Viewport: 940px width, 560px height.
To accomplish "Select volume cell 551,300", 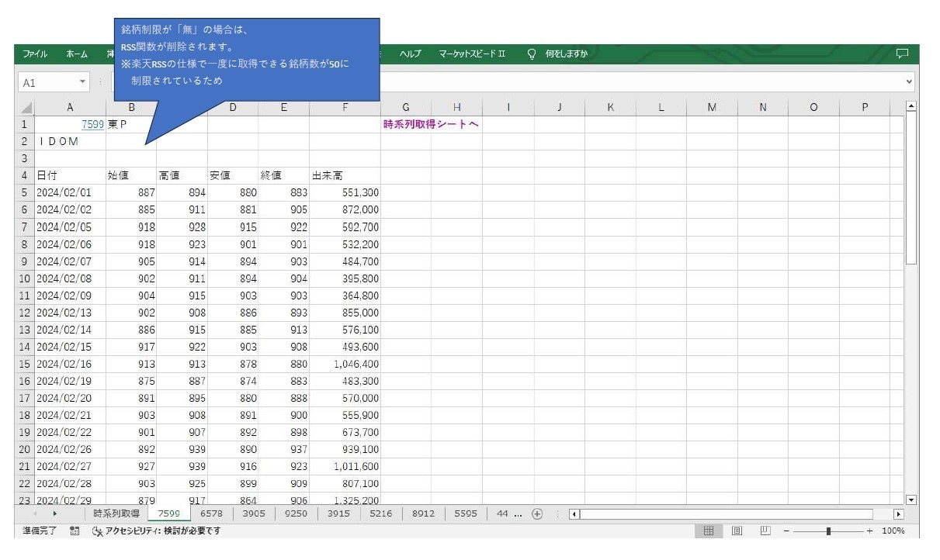I will point(345,192).
